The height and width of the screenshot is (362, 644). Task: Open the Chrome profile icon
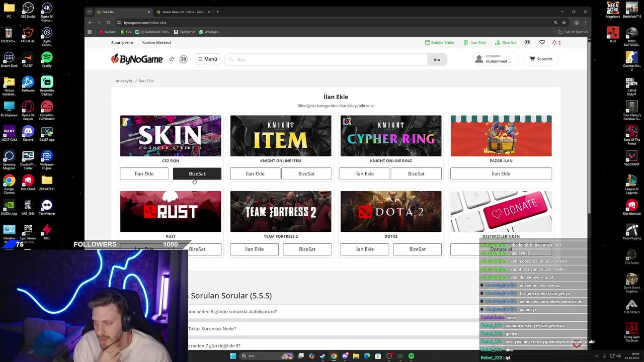577,23
